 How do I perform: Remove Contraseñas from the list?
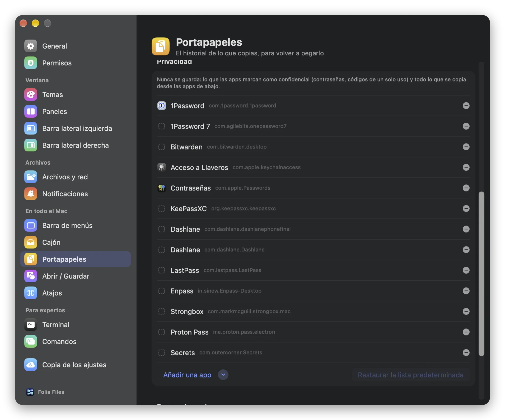[x=466, y=188]
